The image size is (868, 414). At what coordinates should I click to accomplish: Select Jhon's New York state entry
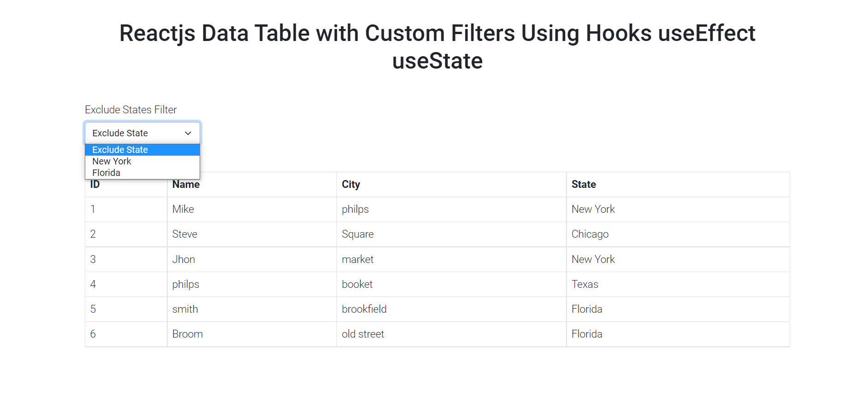[x=593, y=259]
